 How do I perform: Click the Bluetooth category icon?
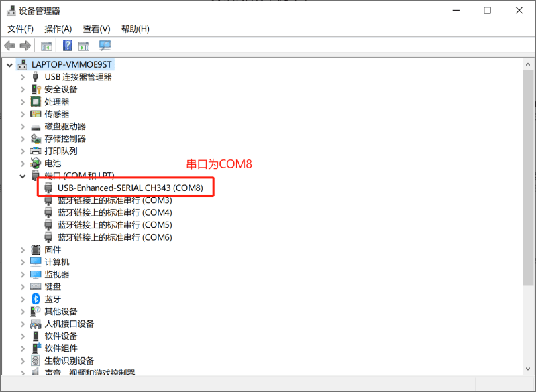click(36, 299)
